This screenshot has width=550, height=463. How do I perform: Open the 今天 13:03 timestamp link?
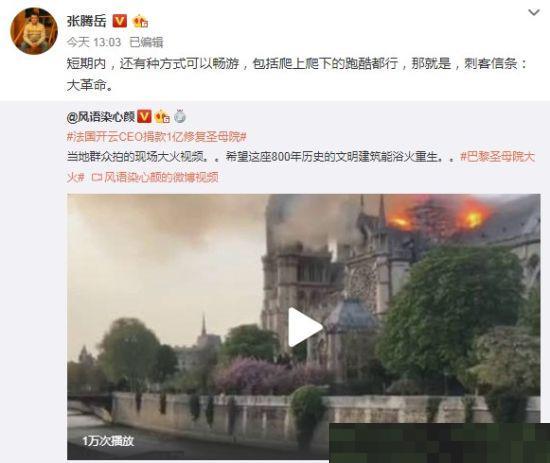tap(94, 42)
